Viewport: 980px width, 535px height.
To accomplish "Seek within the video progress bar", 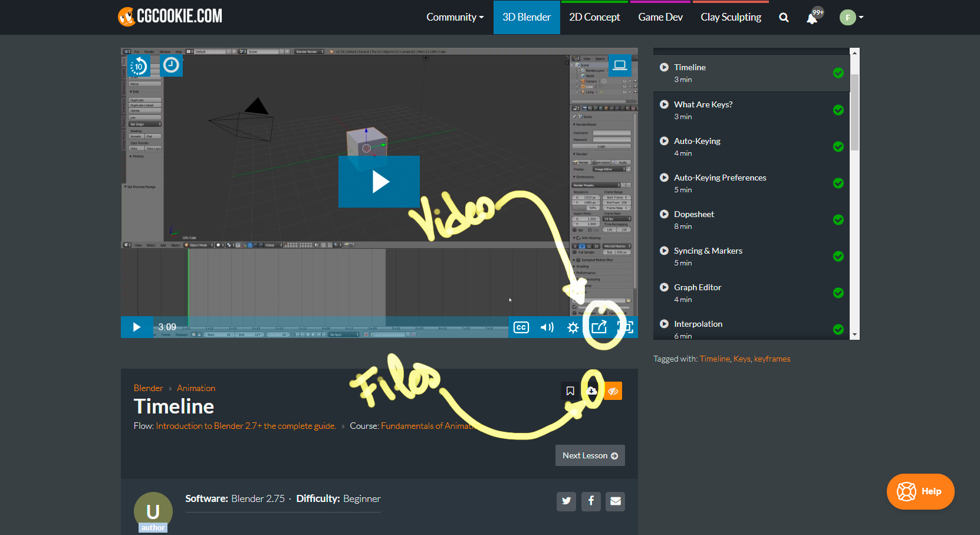I will click(330, 327).
